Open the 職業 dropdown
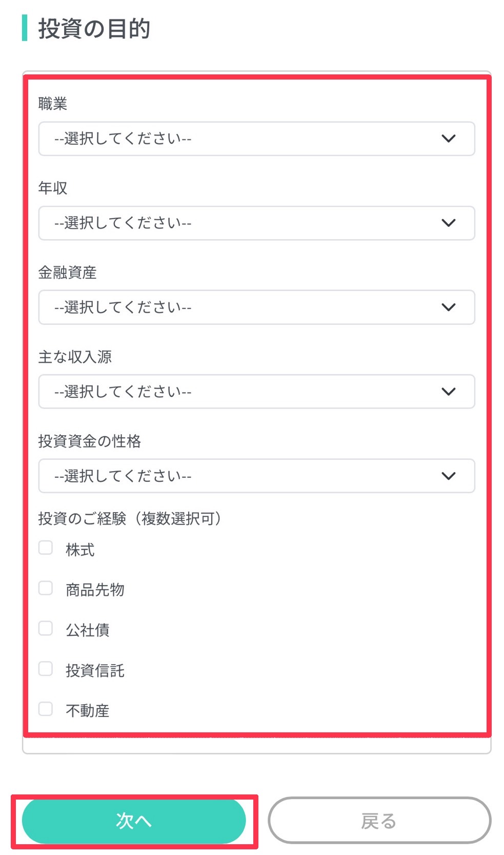The height and width of the screenshot is (855, 504). [x=256, y=139]
